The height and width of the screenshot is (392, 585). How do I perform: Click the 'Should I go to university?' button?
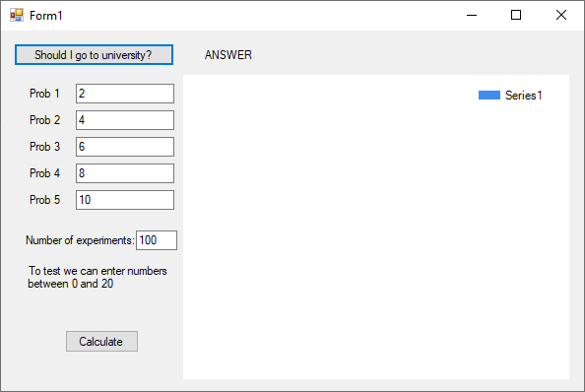click(x=94, y=55)
